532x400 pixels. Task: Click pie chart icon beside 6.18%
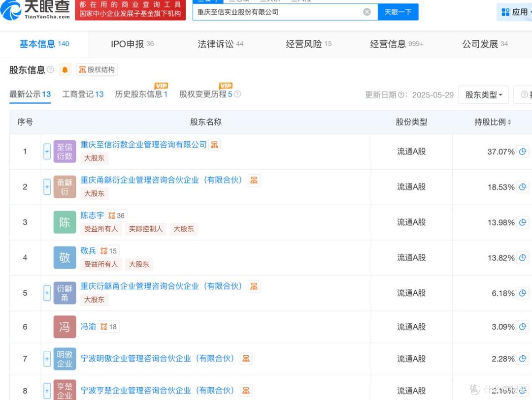click(523, 293)
